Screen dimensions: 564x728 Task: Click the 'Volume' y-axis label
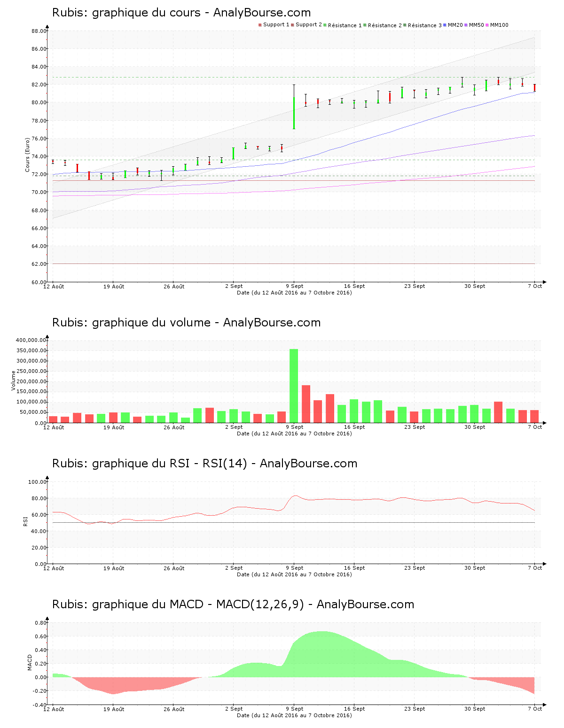[x=14, y=380]
